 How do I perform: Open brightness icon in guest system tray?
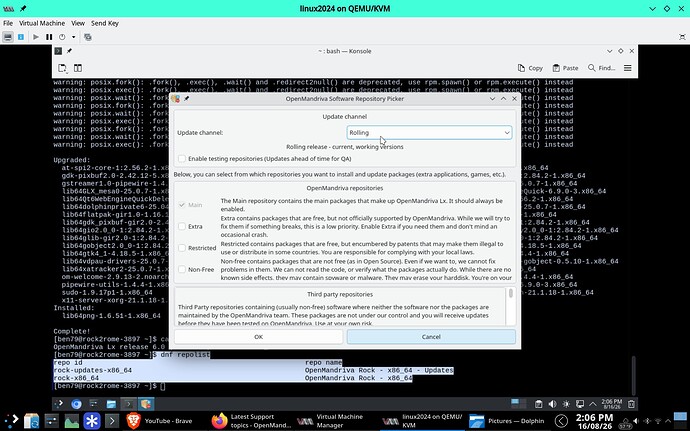(566, 404)
